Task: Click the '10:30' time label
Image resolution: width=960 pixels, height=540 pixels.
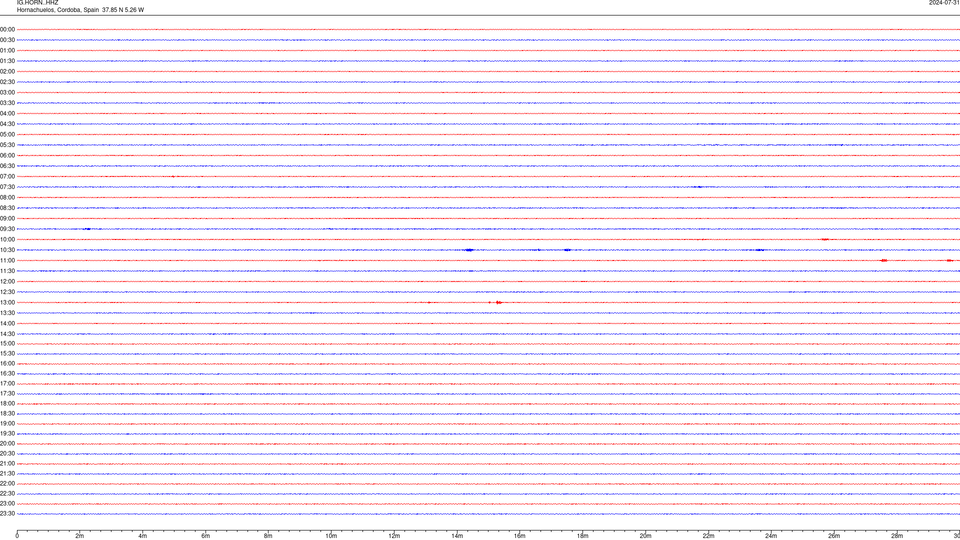Action: (7, 250)
